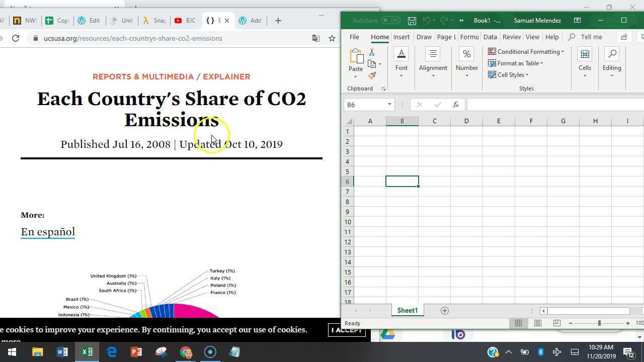The height and width of the screenshot is (362, 644).
Task: Open the Format Painter tool
Action: 372,75
